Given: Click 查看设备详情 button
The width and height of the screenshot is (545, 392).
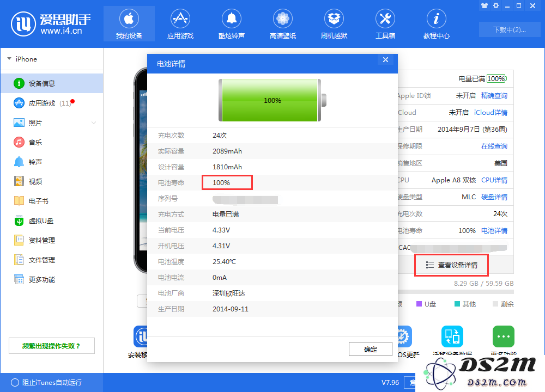Looking at the screenshot, I should point(451,265).
